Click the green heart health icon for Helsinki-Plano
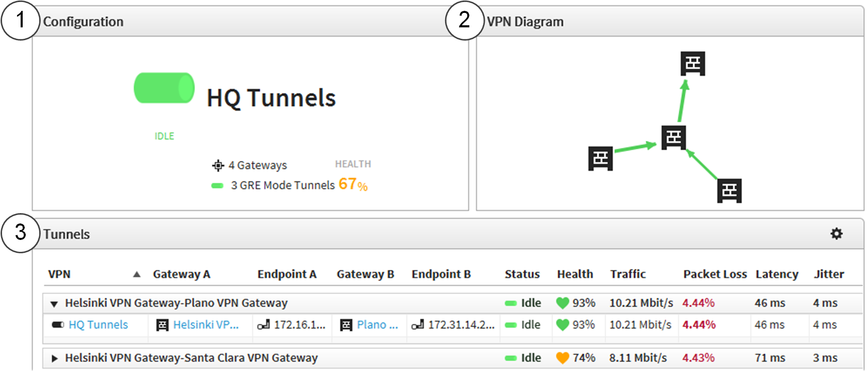The width and height of the screenshot is (868, 371). click(562, 303)
